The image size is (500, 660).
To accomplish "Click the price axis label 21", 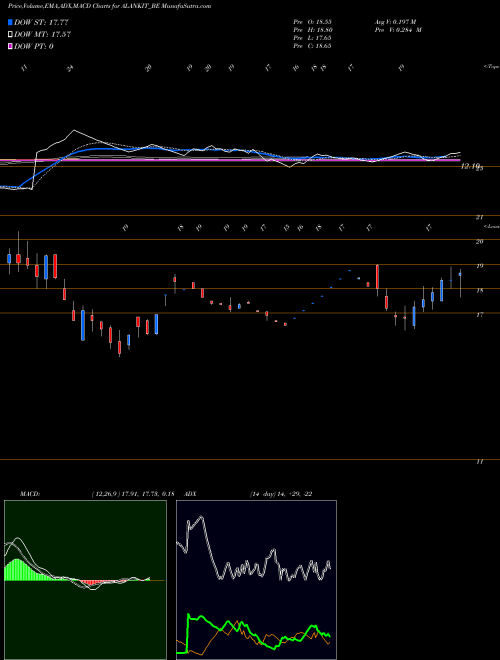I will coord(479,218).
